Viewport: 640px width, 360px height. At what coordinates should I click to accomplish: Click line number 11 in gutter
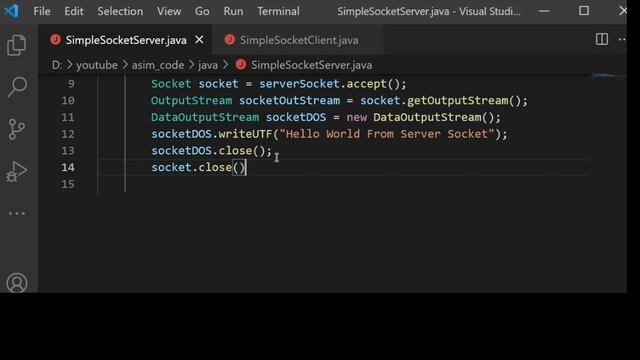[x=68, y=117]
